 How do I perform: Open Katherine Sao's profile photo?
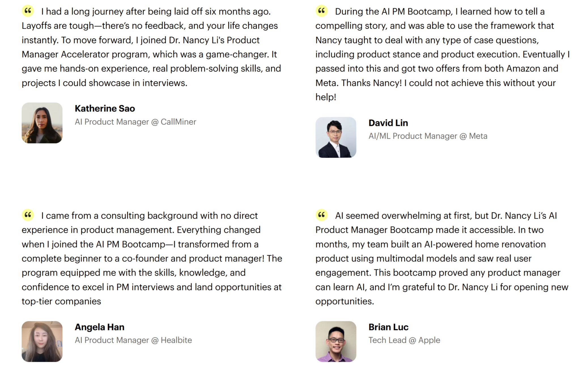coord(42,123)
